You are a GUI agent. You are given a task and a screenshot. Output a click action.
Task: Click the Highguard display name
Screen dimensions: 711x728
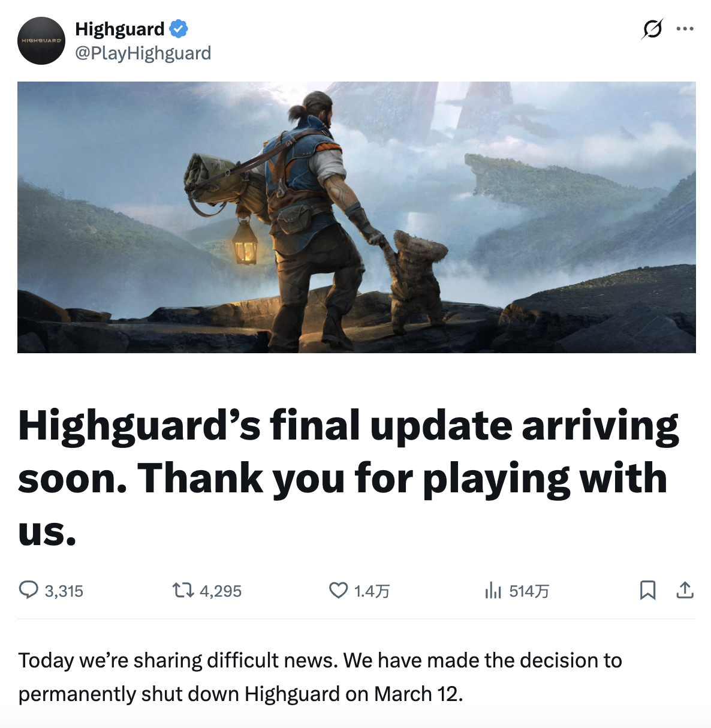[x=120, y=29]
